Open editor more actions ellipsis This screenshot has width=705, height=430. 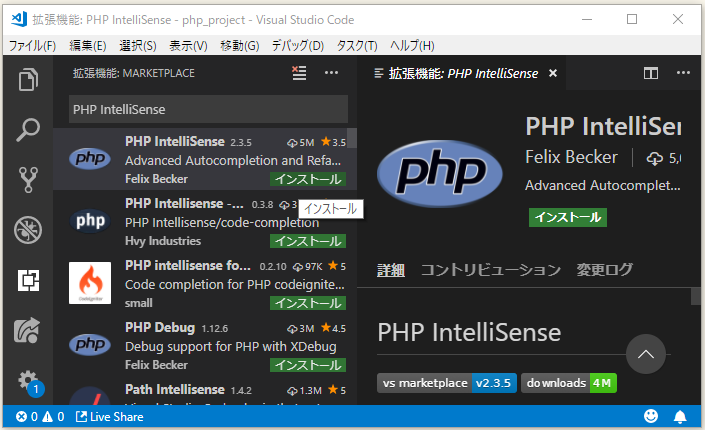click(683, 73)
